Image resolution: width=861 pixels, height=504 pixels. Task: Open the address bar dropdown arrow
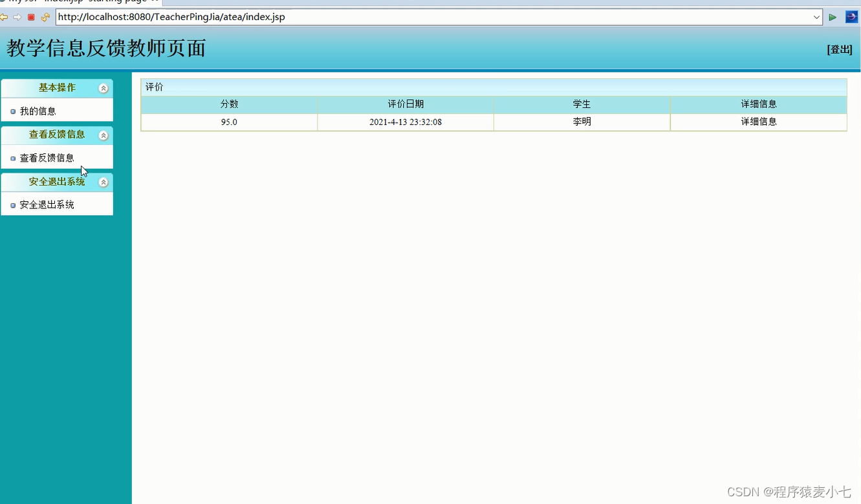pos(817,17)
